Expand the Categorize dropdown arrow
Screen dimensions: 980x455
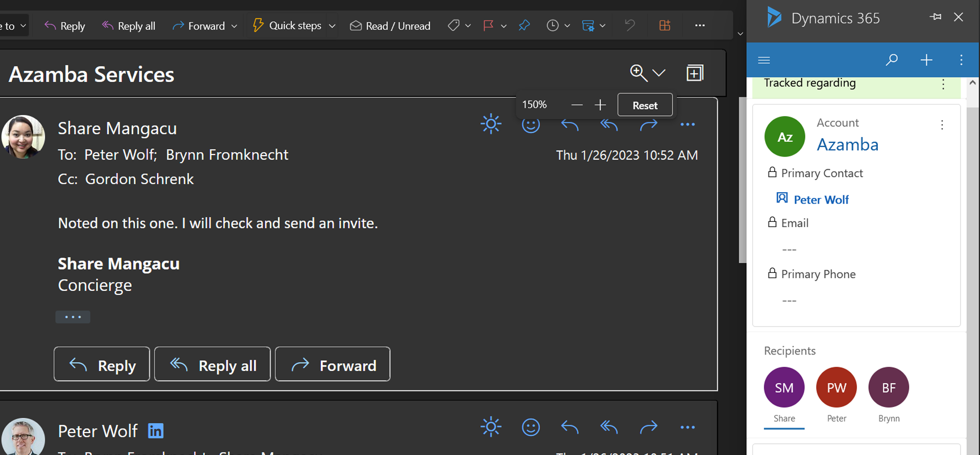[x=468, y=26]
